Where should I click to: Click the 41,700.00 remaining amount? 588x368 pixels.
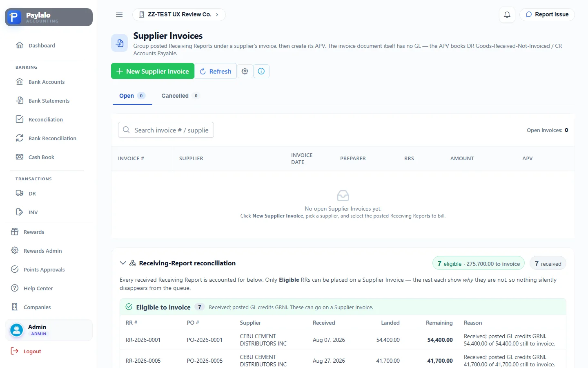pos(440,361)
